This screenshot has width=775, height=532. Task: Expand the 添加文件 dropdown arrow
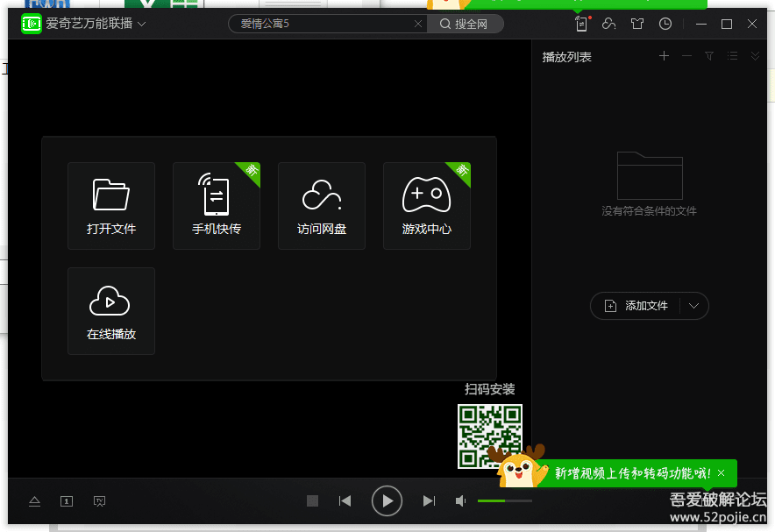(694, 306)
